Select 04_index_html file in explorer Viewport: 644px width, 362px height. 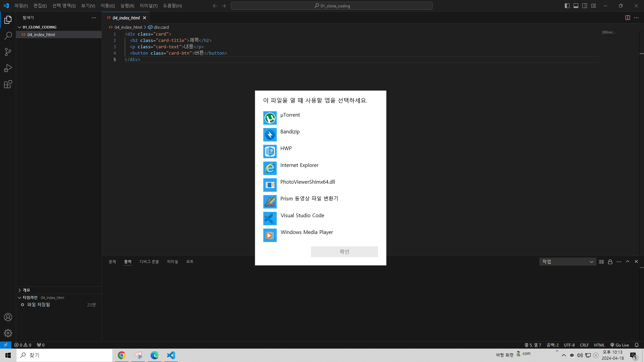pyautogui.click(x=59, y=35)
